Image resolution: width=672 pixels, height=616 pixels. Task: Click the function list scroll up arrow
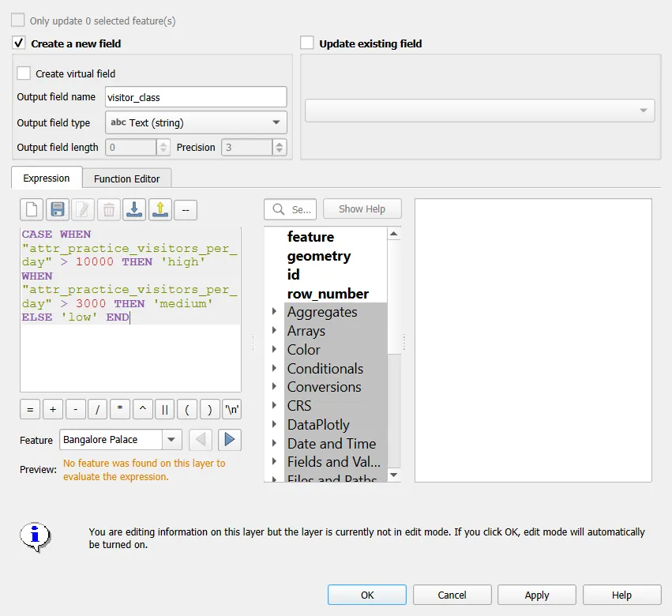click(x=394, y=234)
